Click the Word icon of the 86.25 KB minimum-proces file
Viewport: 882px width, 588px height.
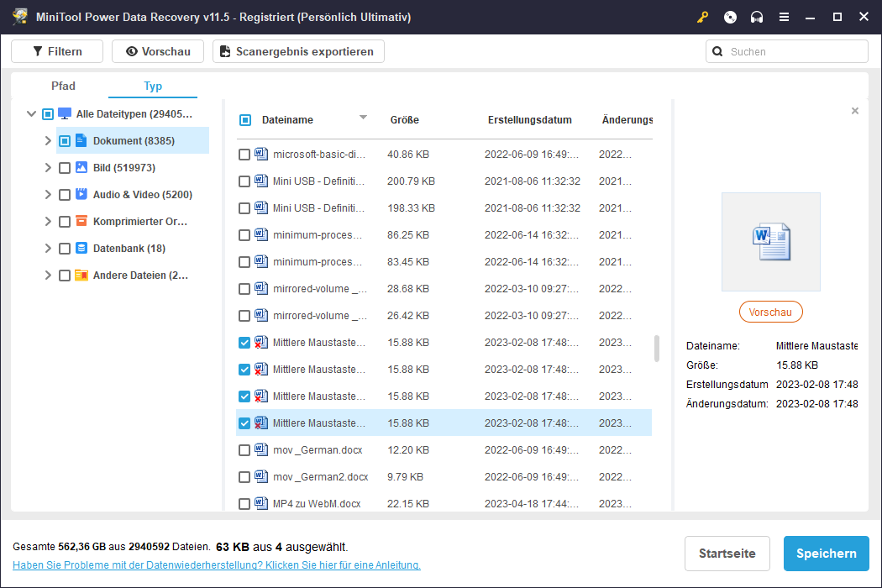click(261, 234)
